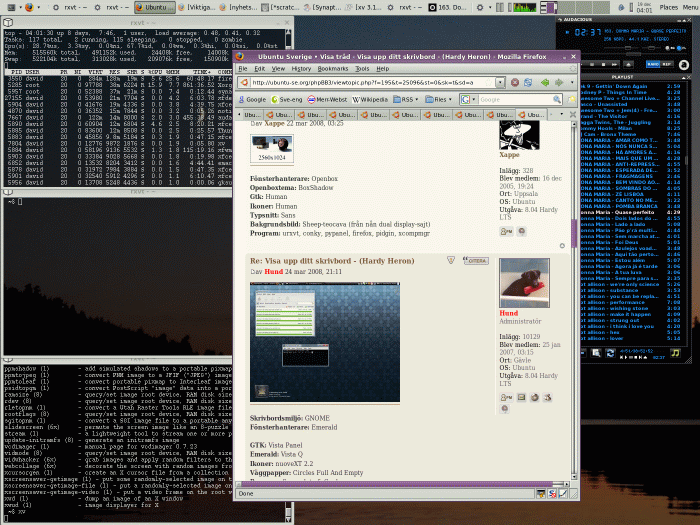Open Firefox Bookmarks menu
The height and width of the screenshot is (525, 700).
[333, 69]
